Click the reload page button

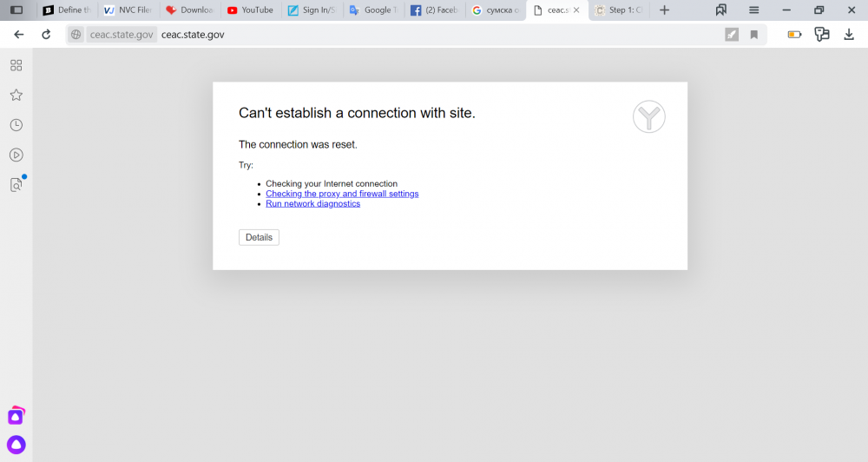(46, 35)
